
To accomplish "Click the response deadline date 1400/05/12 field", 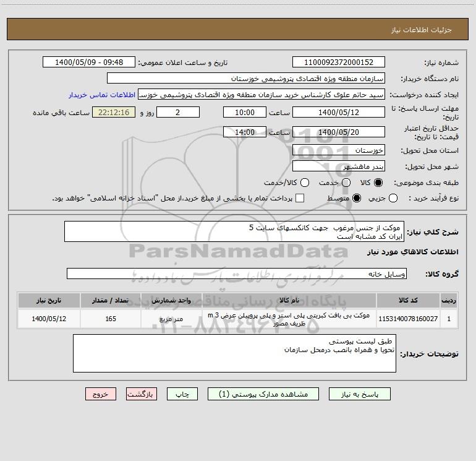I will (339, 112).
